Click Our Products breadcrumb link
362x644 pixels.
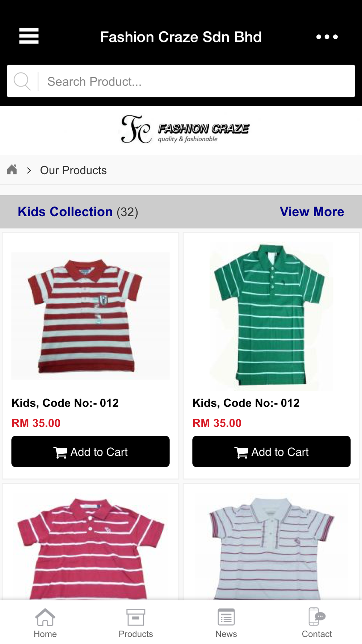coord(73,170)
